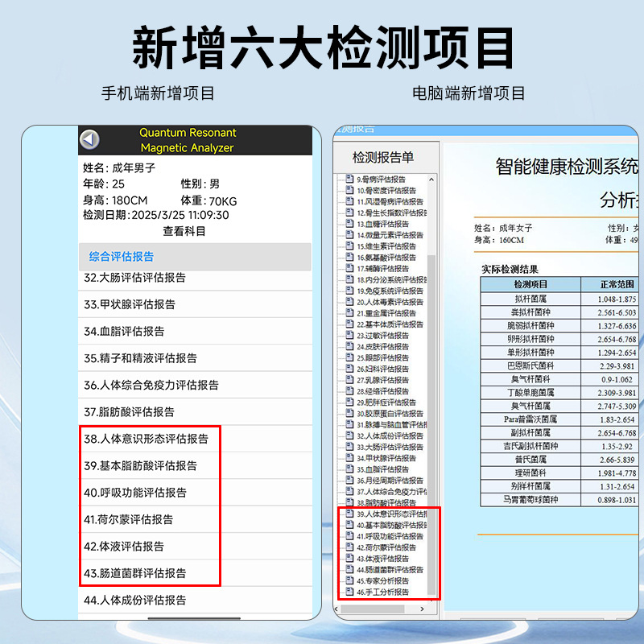Tap 查看科目 on the phone screen
The width and height of the screenshot is (644, 644).
tap(184, 231)
